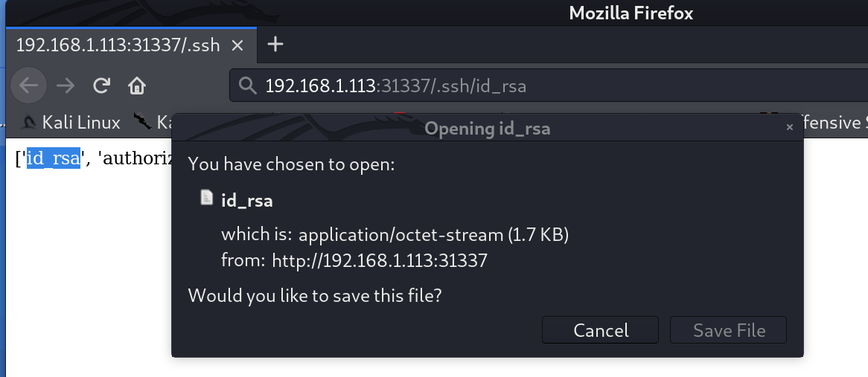Click the highlighted id_rsa text on the page

(x=53, y=158)
